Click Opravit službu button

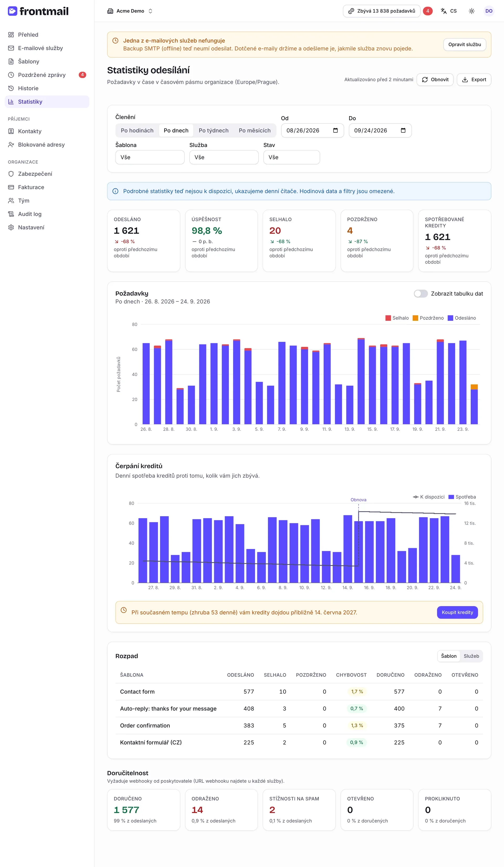[x=464, y=45]
